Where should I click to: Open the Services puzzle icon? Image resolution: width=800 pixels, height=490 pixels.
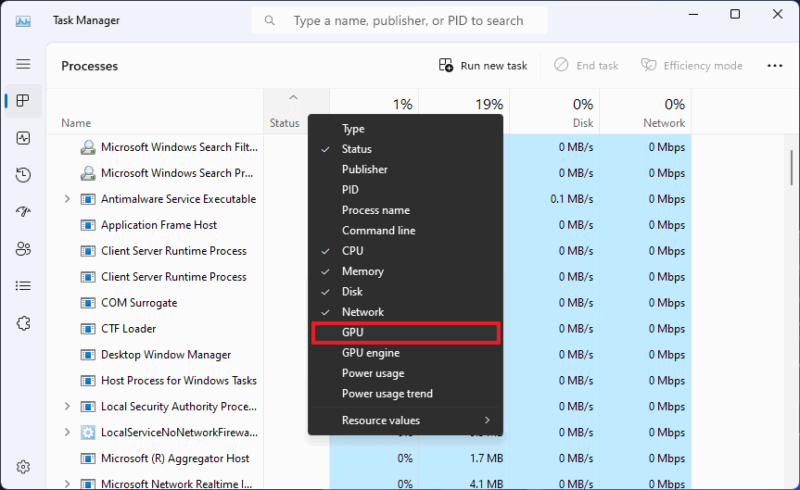pyautogui.click(x=23, y=323)
